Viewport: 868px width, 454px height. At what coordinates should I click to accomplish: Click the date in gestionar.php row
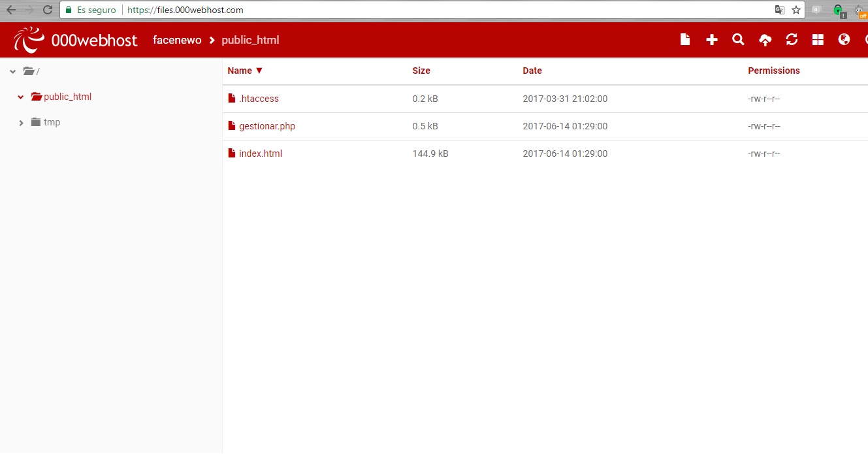[x=565, y=126]
